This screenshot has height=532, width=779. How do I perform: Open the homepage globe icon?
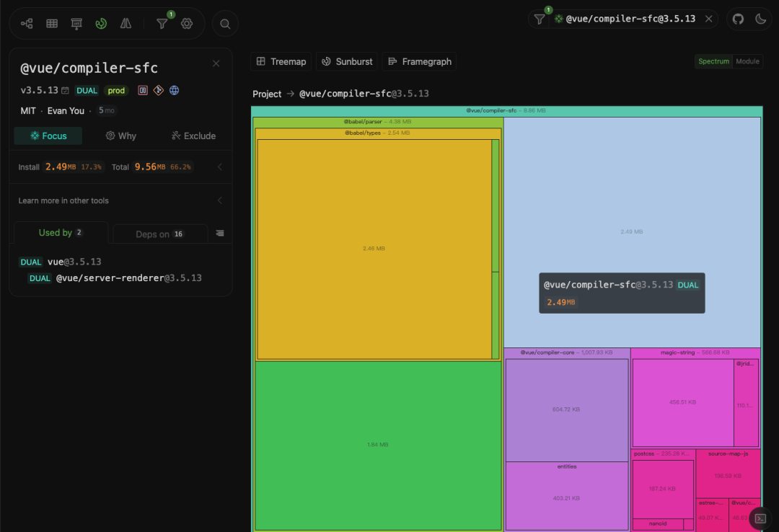[x=175, y=90]
